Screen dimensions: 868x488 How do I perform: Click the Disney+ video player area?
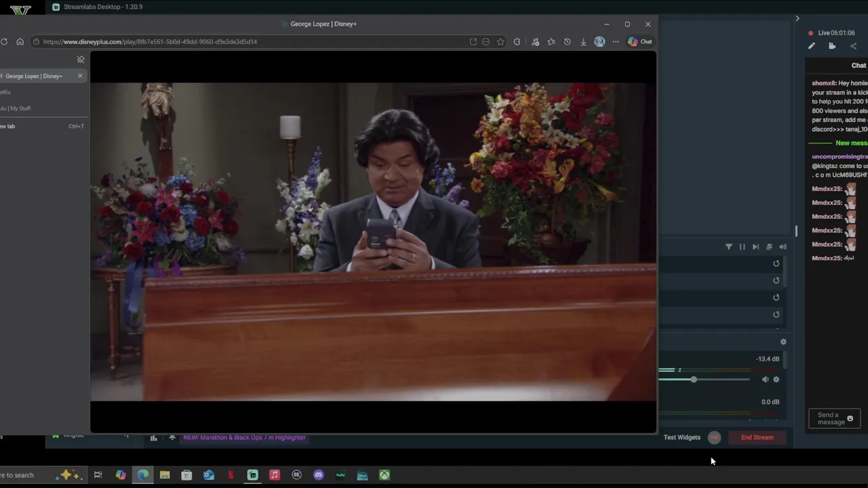373,242
